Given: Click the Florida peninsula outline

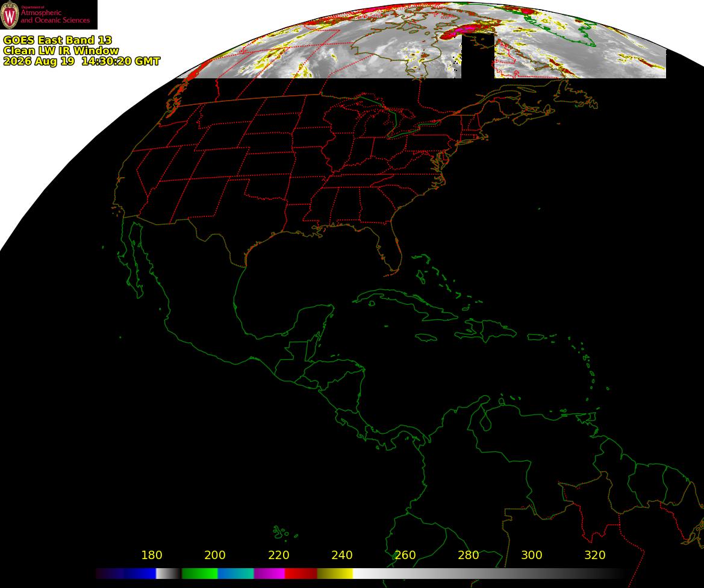Looking at the screenshot, I should tap(390, 248).
